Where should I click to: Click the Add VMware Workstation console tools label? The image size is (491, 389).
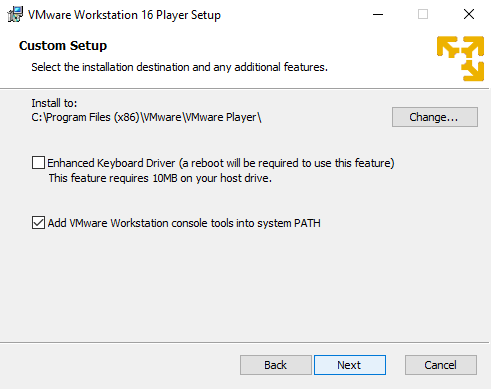pyautogui.click(x=184, y=223)
